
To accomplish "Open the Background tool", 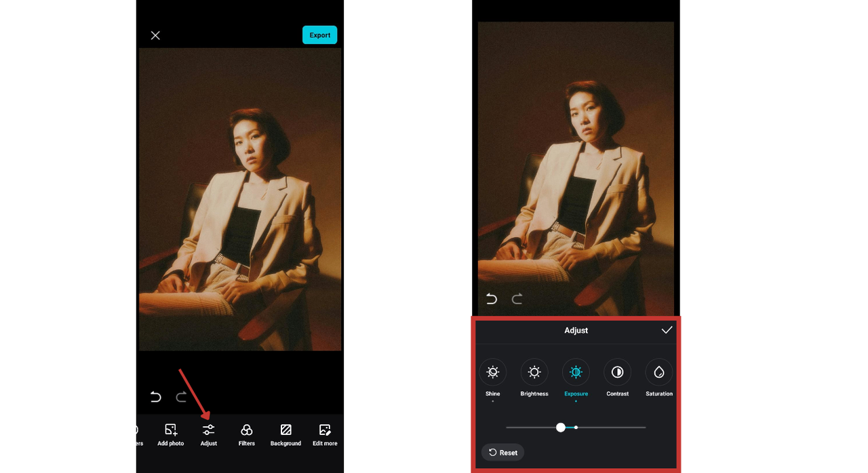I will (x=285, y=434).
